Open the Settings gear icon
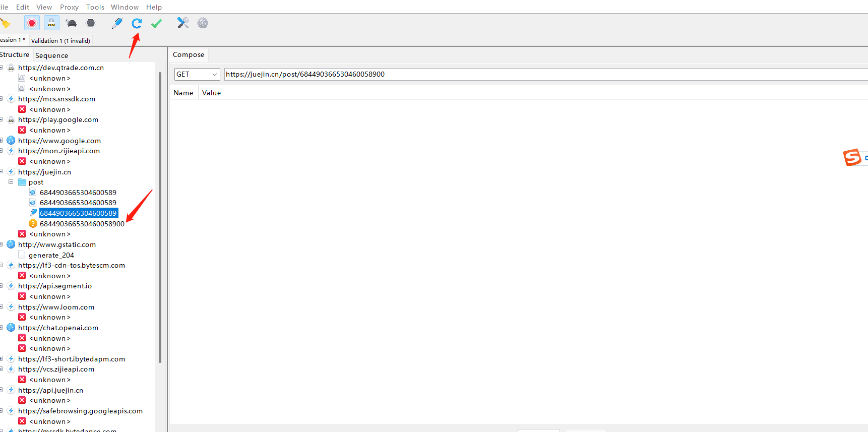This screenshot has width=868, height=432. pyautogui.click(x=203, y=23)
